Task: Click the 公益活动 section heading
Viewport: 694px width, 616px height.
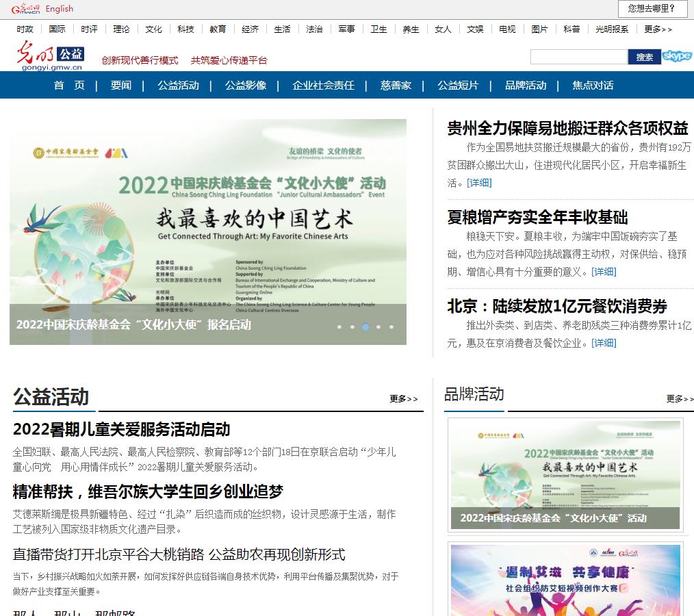Action: click(51, 396)
